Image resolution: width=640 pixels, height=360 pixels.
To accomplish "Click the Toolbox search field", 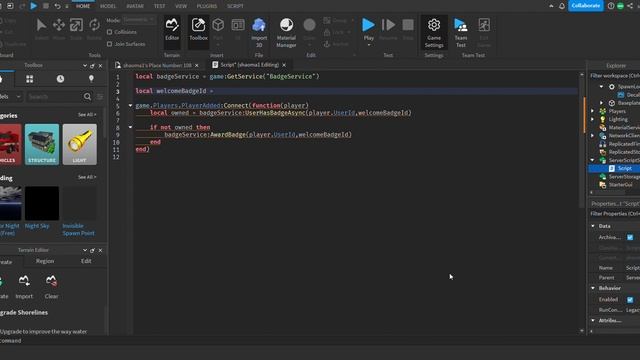I will 55,97.
